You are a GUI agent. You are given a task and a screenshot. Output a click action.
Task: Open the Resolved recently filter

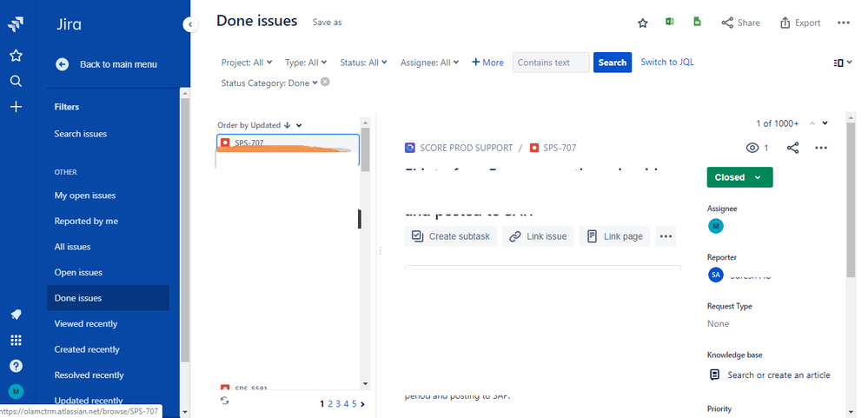(x=89, y=375)
